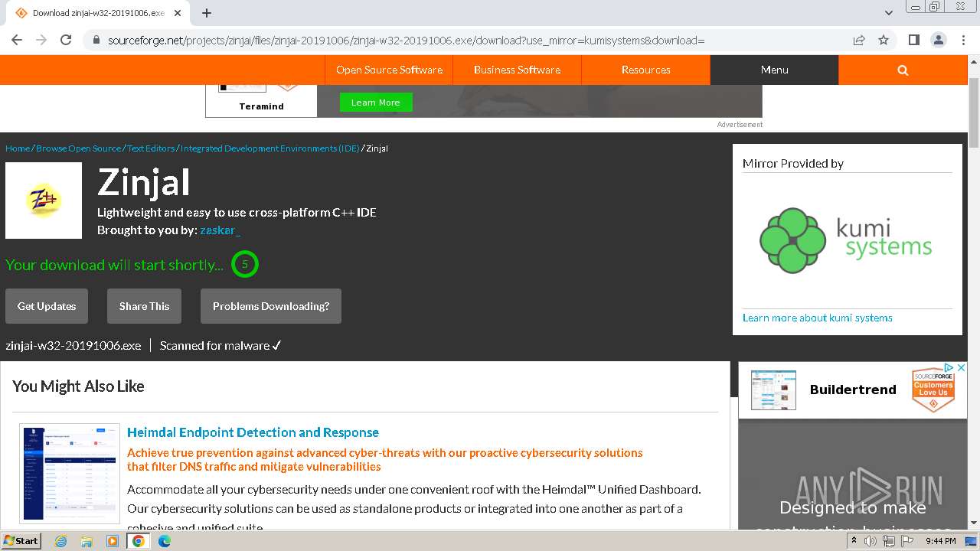The image size is (980, 551).
Task: Click the volume speaker tray icon
Action: tap(871, 541)
